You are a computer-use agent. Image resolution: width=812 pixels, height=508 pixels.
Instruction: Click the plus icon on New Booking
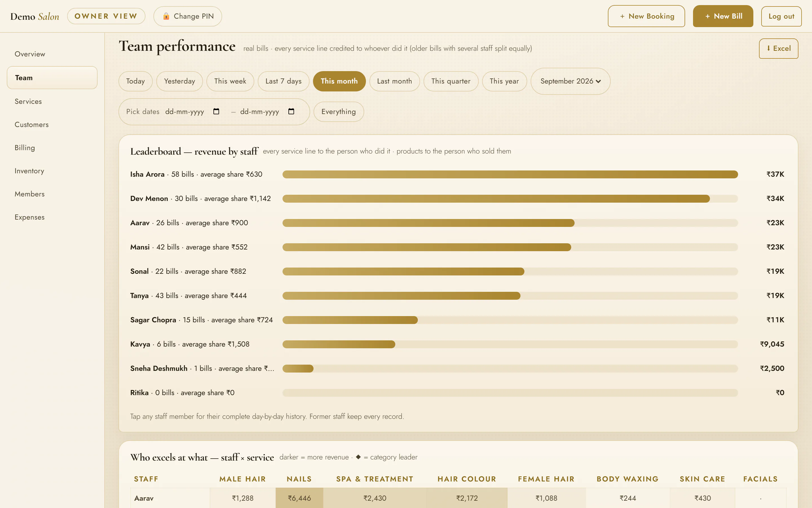click(622, 16)
